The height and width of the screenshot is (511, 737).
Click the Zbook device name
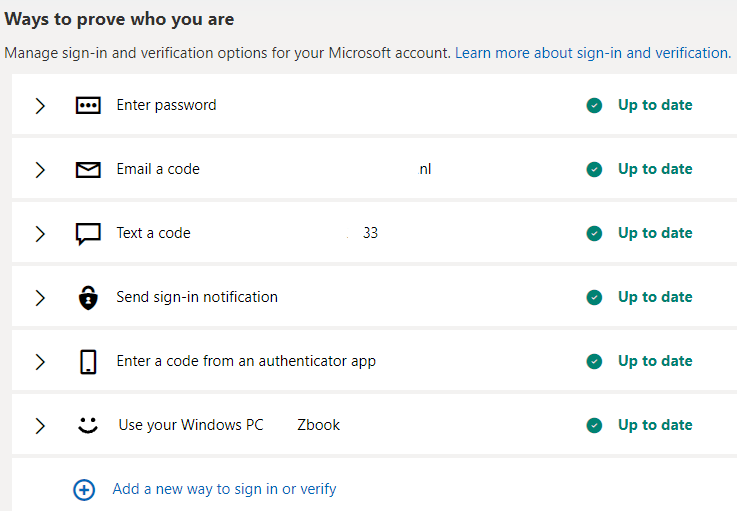pyautogui.click(x=318, y=425)
